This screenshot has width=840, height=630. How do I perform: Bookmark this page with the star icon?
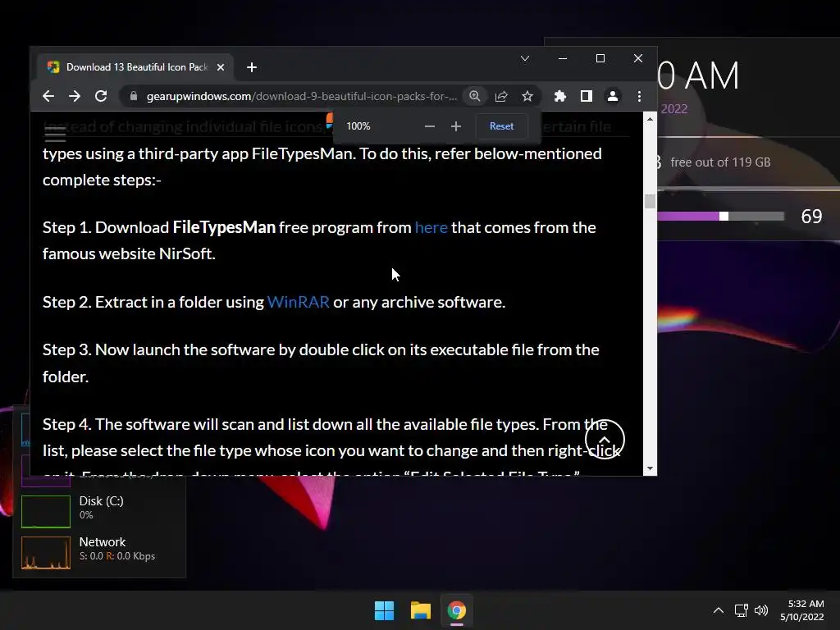click(x=527, y=96)
